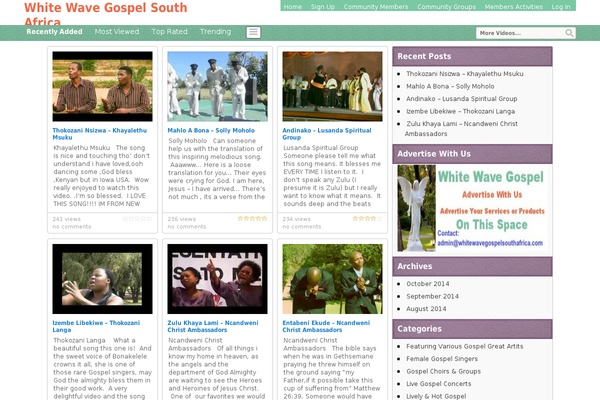
Task: Click the star rating of the Andinako video
Action: [x=367, y=219]
